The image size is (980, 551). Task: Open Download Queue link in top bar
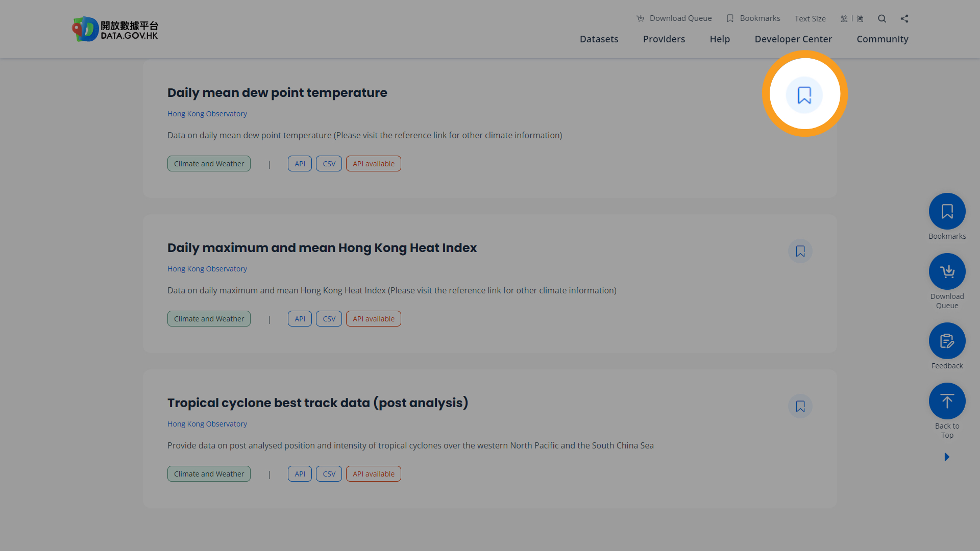(x=674, y=18)
